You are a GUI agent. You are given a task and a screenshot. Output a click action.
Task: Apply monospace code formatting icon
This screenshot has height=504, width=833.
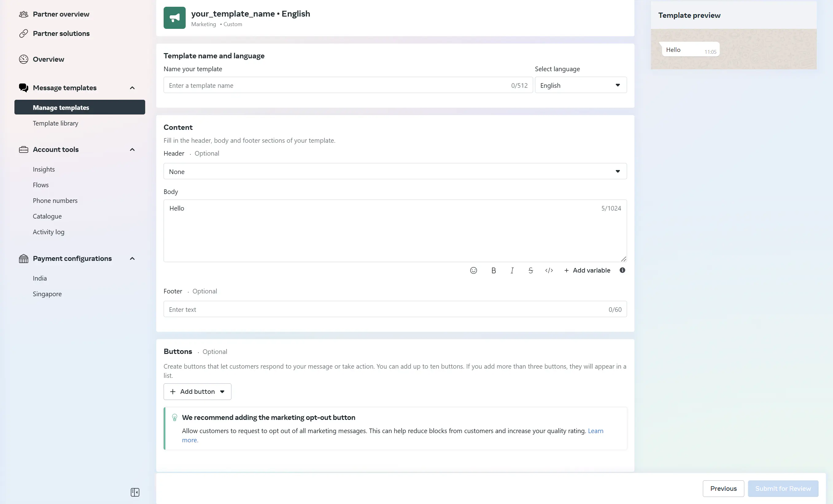(x=549, y=270)
